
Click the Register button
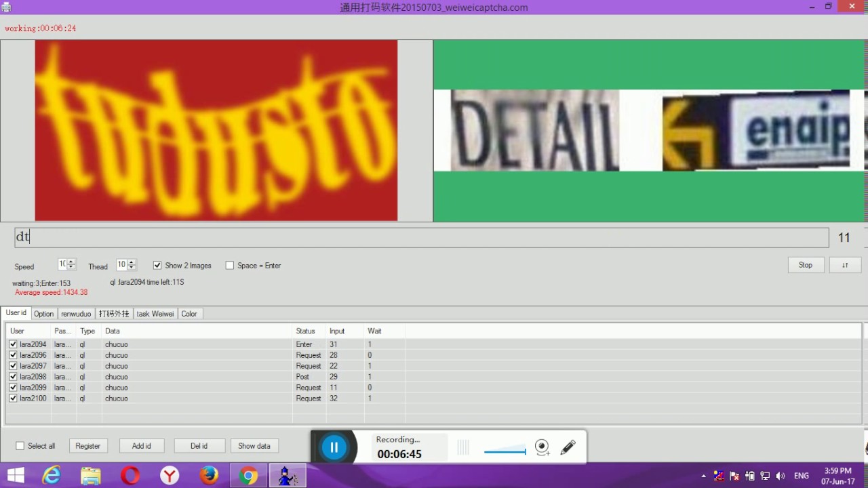(x=87, y=446)
